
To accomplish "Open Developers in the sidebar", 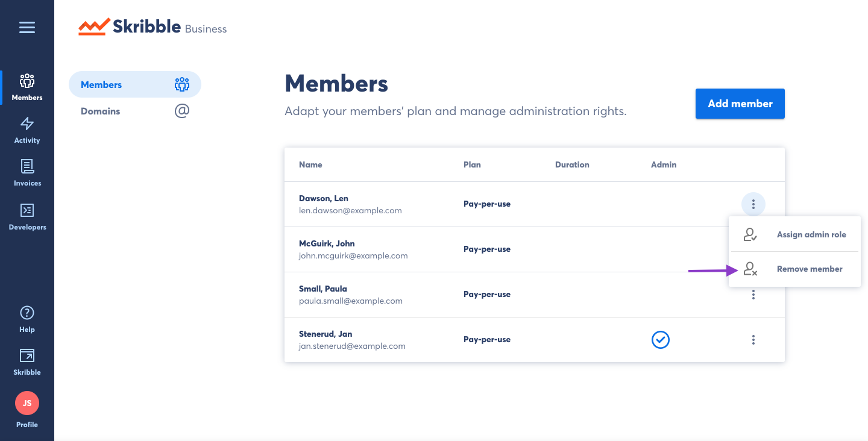I will (27, 217).
